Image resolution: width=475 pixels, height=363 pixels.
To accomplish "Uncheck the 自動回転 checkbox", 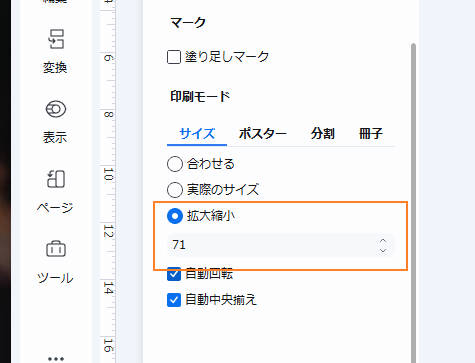I will [174, 274].
